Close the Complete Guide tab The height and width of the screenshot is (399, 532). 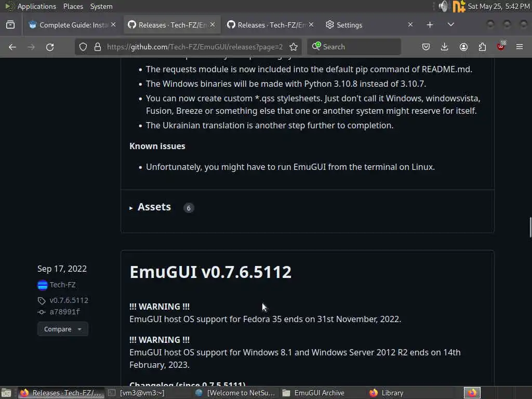click(113, 25)
